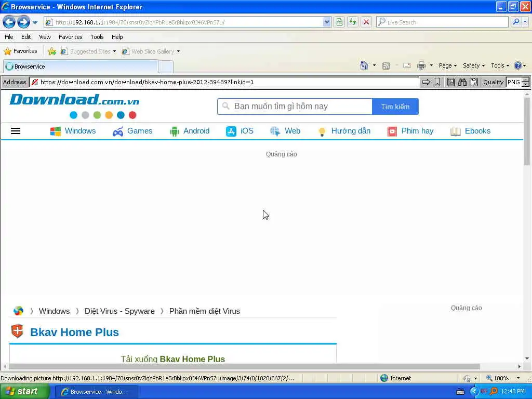Open the Safety dropdown menu

point(474,65)
